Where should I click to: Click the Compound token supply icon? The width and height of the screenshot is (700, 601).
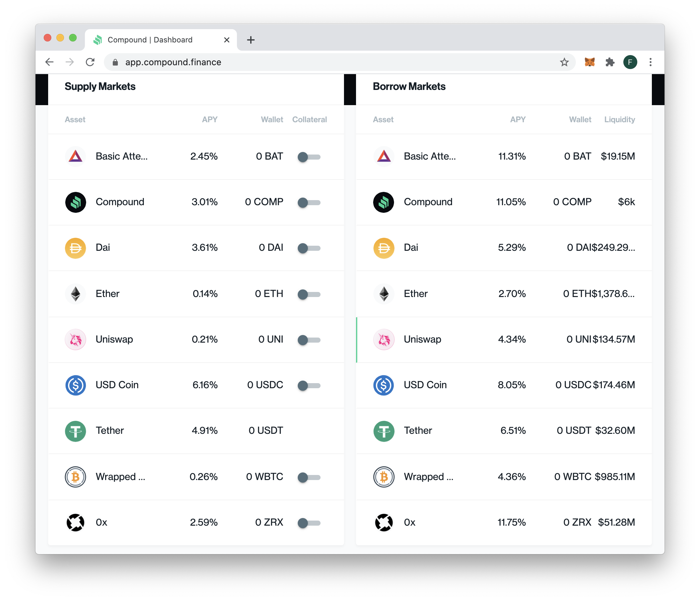[x=76, y=202]
